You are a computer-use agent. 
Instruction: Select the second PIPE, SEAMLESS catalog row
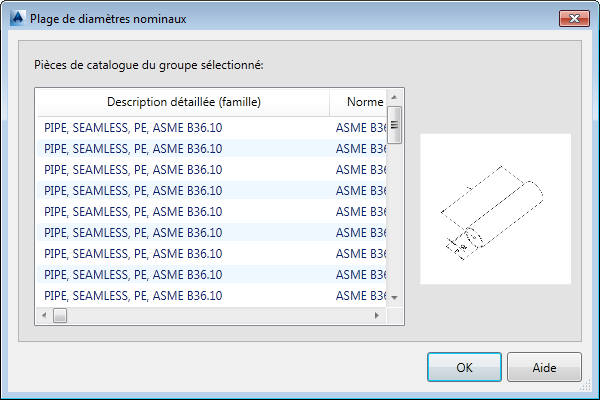tap(133, 148)
